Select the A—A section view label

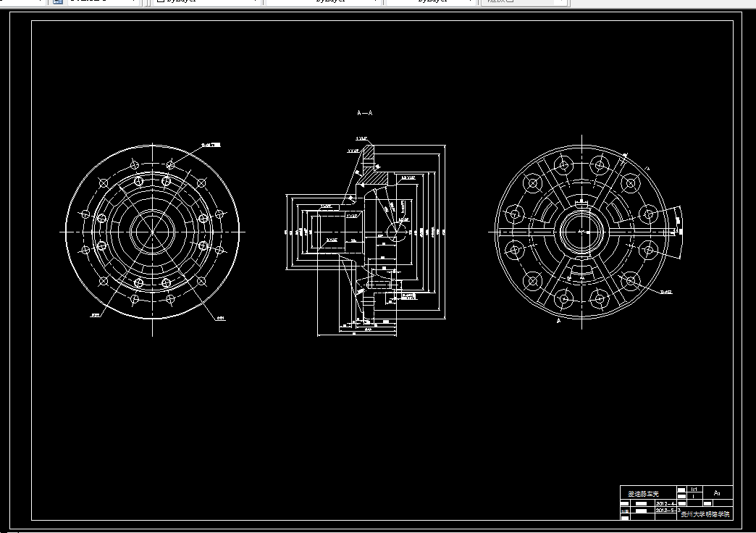364,113
